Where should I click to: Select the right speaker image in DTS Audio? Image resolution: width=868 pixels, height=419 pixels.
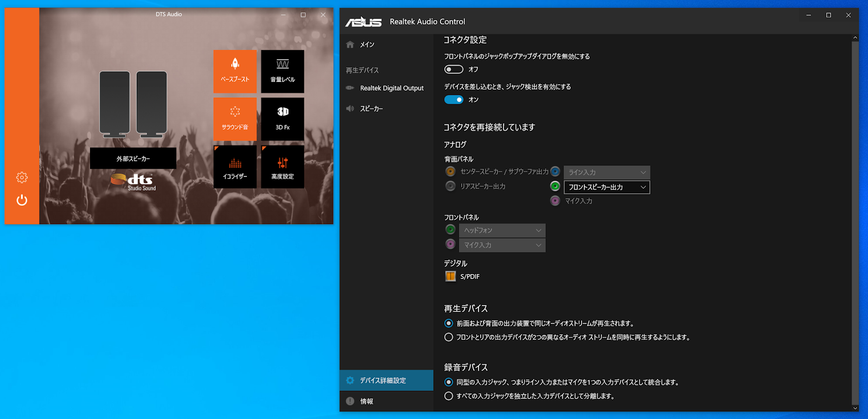point(151,104)
